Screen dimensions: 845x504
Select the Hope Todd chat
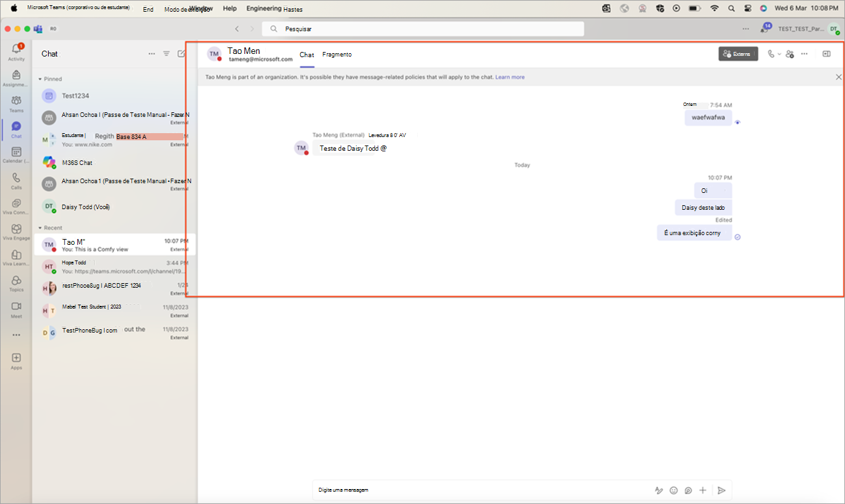click(x=114, y=266)
